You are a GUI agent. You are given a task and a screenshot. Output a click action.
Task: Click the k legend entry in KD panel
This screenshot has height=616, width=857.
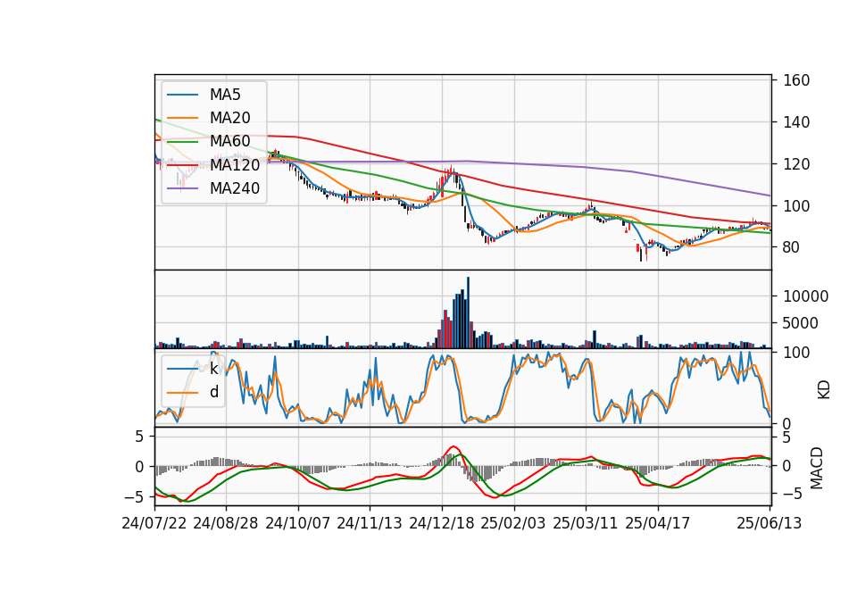pos(213,369)
